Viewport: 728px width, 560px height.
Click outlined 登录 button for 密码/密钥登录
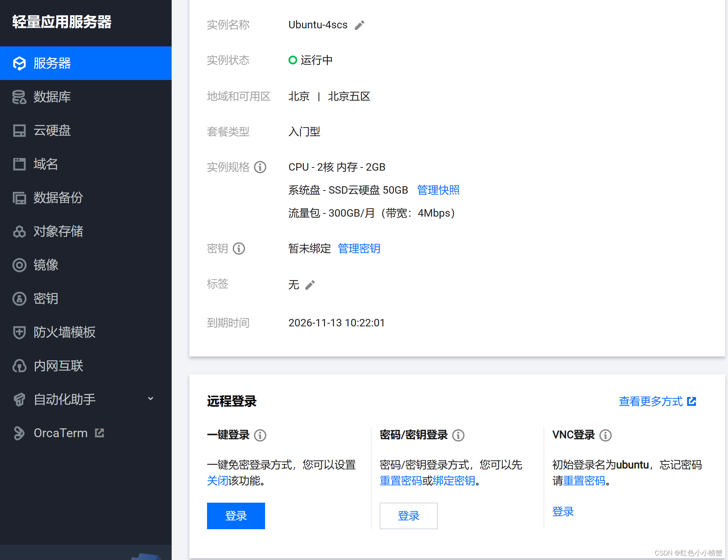coord(409,516)
